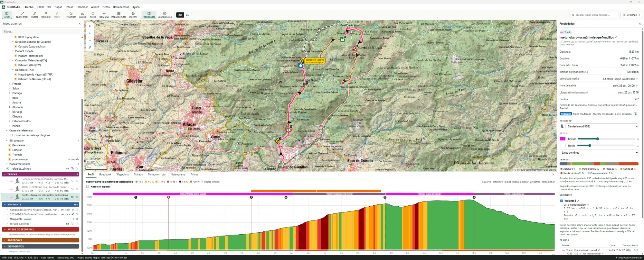Open the Planificar tool
644x260 pixels.
[x=71, y=15]
